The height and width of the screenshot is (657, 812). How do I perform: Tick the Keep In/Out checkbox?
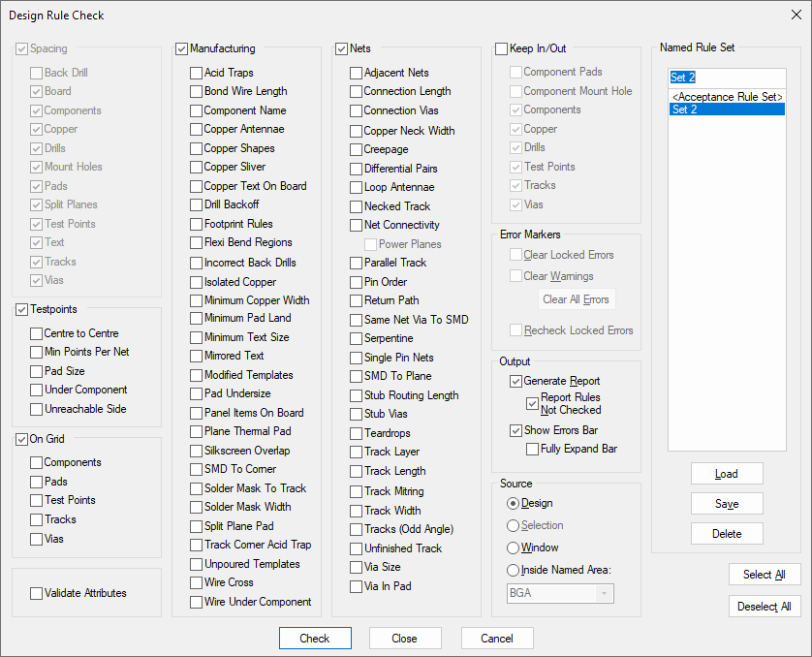(502, 48)
